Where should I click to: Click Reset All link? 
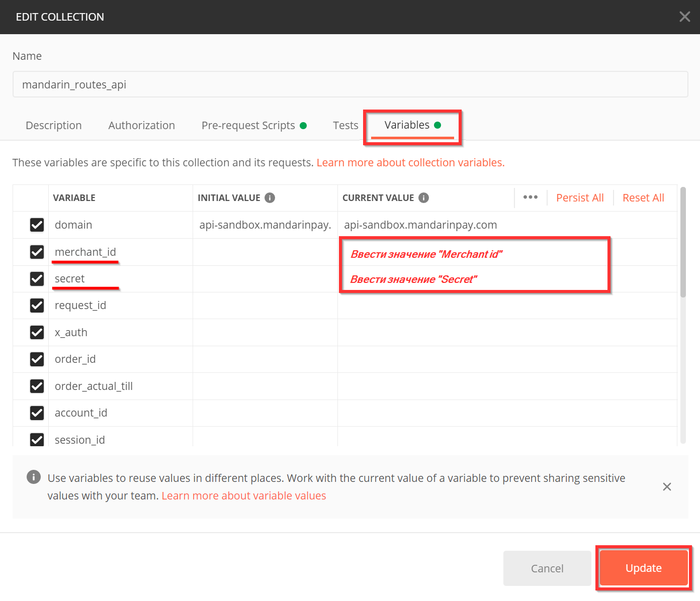[643, 198]
